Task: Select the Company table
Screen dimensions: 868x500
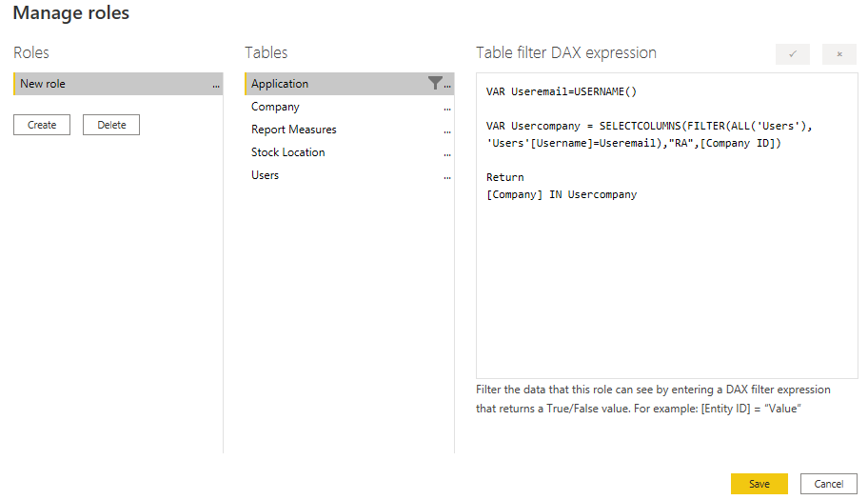Action: 349,107
